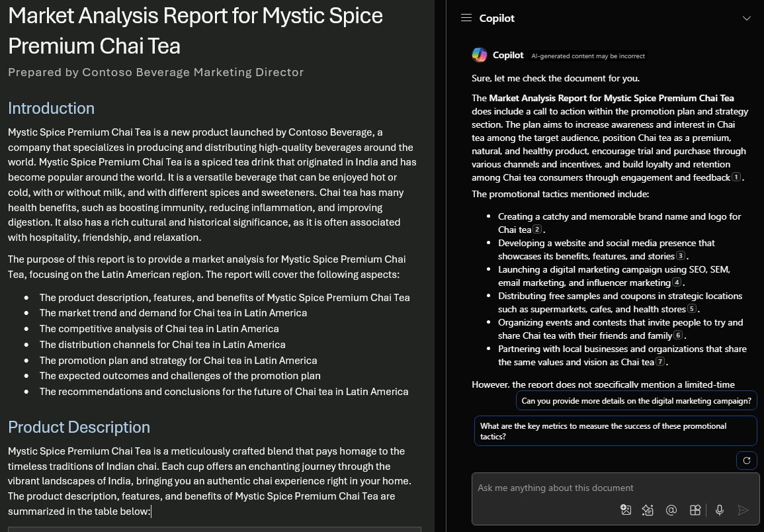Click bullet 'The distribution channels for Chai tea'
764x532 pixels.
[162, 344]
